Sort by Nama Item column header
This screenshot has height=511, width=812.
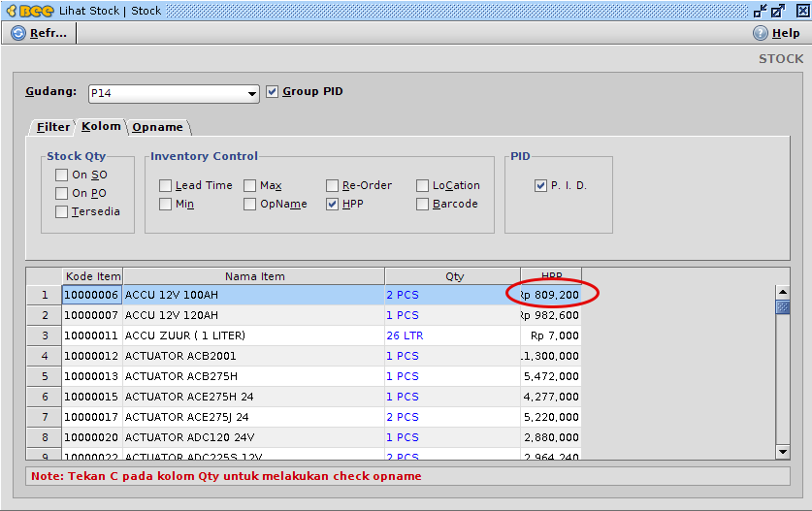254,276
